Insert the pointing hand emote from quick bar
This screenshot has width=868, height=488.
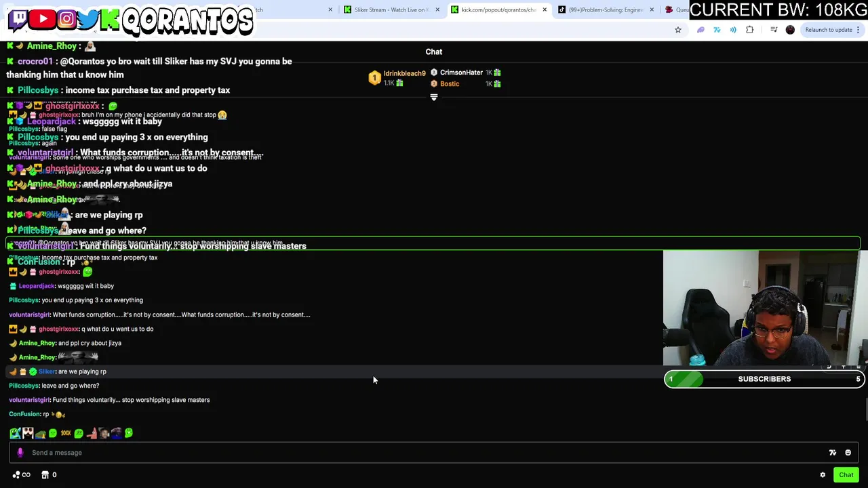click(x=91, y=433)
